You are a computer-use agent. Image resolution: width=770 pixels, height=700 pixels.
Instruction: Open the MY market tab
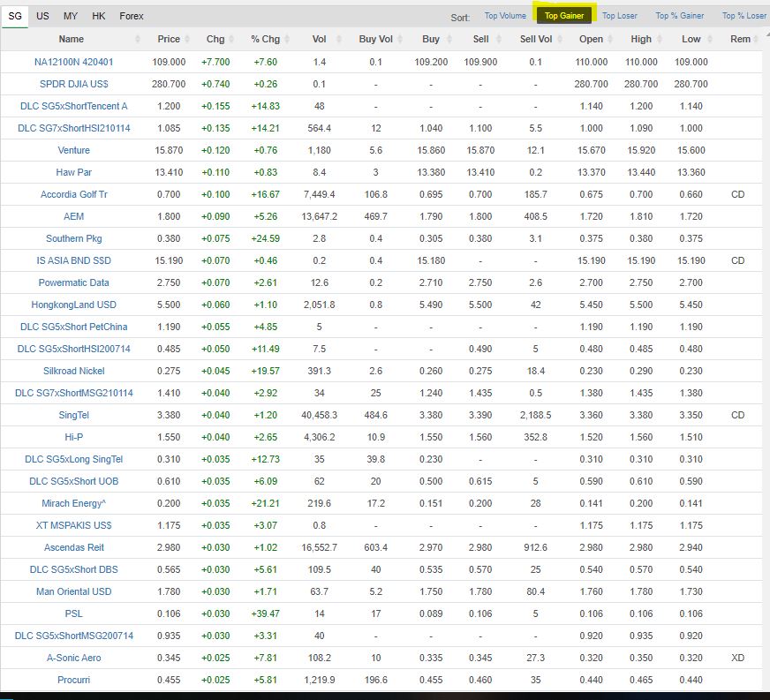pos(71,16)
